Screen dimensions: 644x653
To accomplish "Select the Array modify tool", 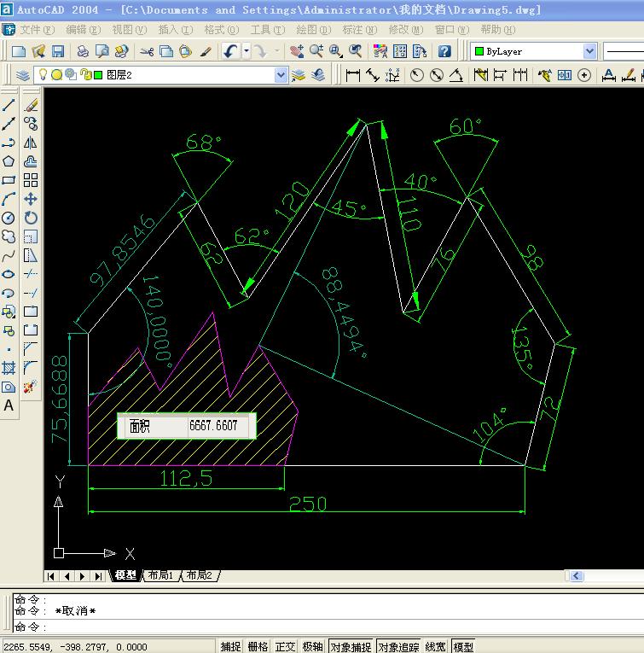I will (31, 180).
